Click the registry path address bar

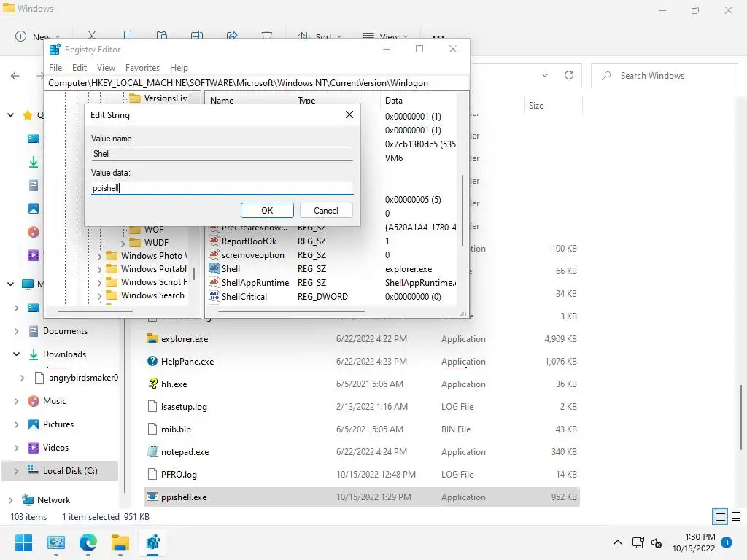click(x=258, y=83)
